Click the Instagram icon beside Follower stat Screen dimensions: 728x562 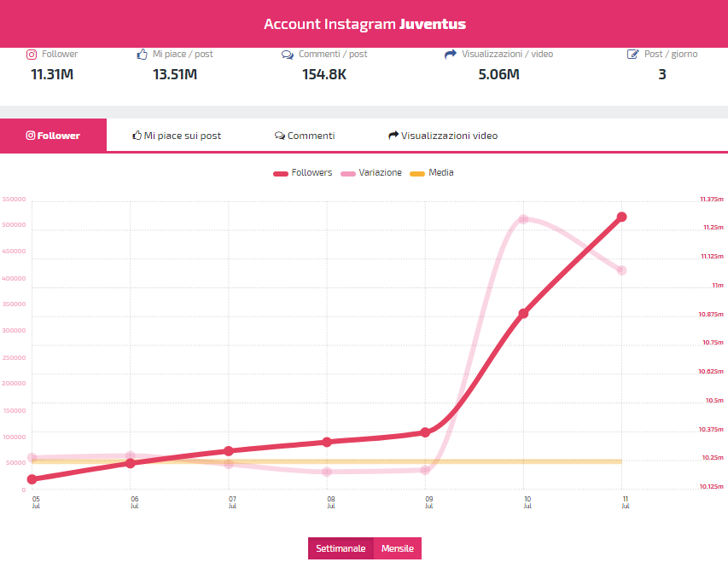point(32,55)
